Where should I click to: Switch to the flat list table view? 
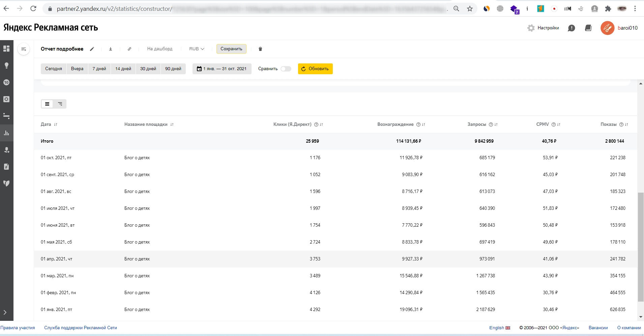(x=47, y=104)
